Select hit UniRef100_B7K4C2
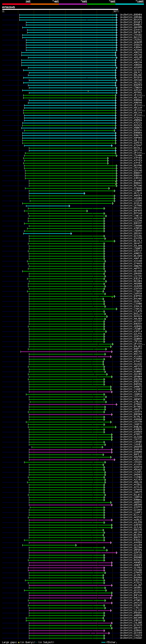146x644 pixels. point(131,361)
